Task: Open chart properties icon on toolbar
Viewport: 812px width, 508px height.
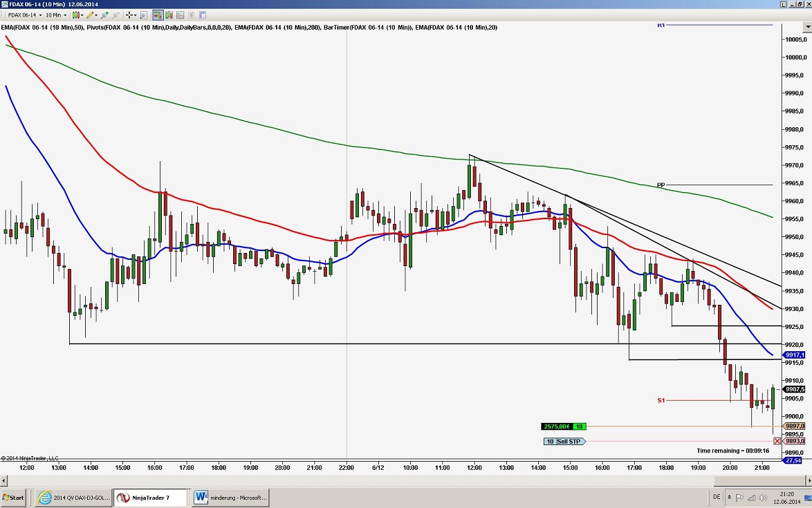Action: 201,15
